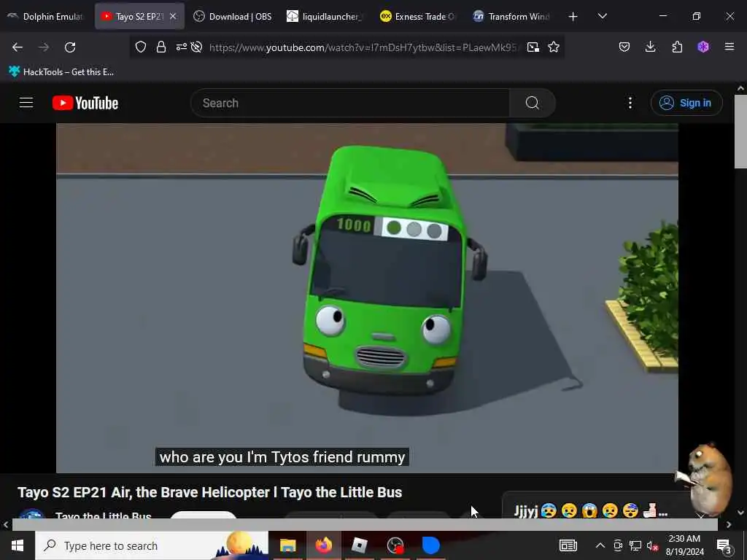Click the horizontal scrollbar thumb
This screenshot has height=560, width=747.
click(365, 525)
